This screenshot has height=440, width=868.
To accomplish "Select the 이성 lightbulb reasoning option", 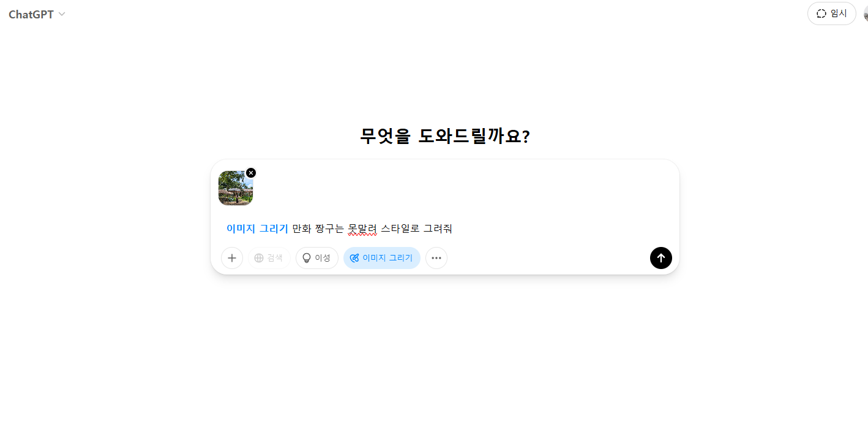I will (x=317, y=258).
